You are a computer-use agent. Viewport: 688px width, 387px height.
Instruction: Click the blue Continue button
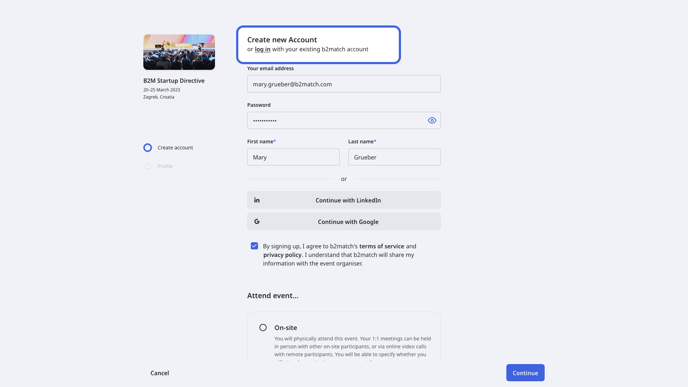tap(525, 373)
